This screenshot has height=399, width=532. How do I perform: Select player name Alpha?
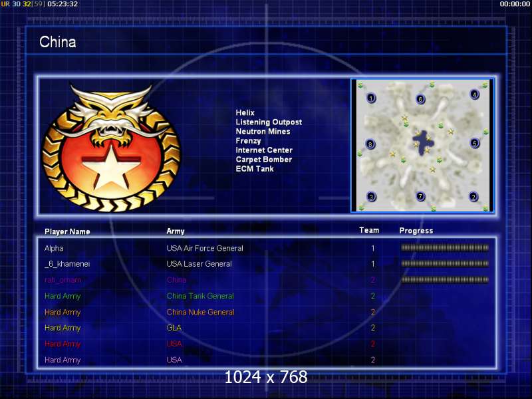[x=54, y=248]
